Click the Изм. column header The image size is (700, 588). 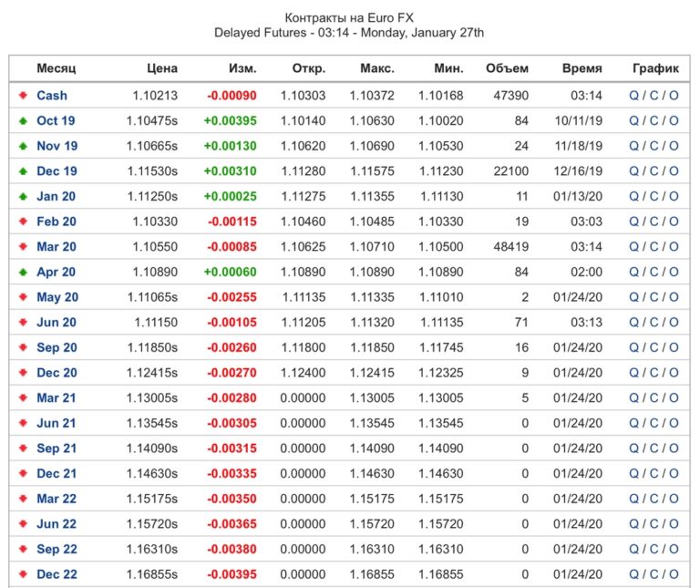point(242,68)
